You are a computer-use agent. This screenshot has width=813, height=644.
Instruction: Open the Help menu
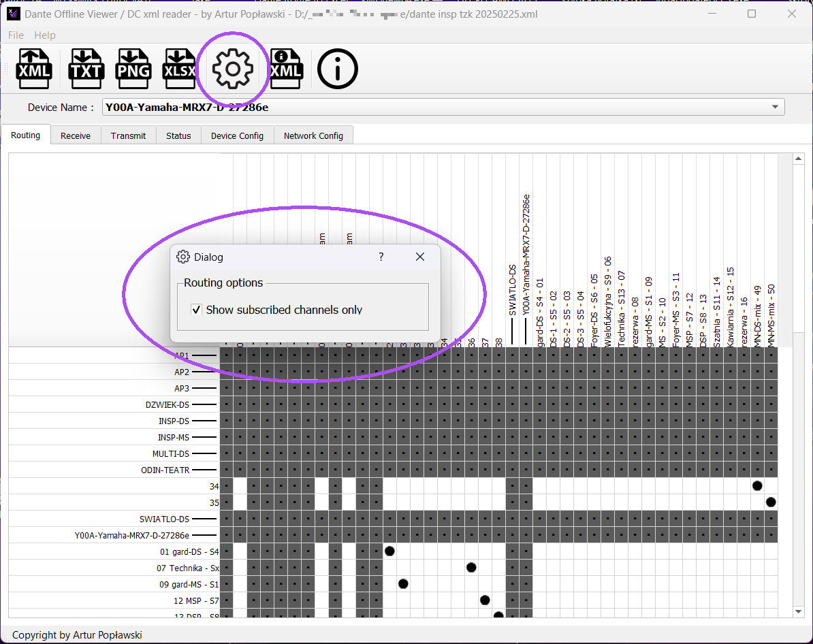(x=44, y=35)
